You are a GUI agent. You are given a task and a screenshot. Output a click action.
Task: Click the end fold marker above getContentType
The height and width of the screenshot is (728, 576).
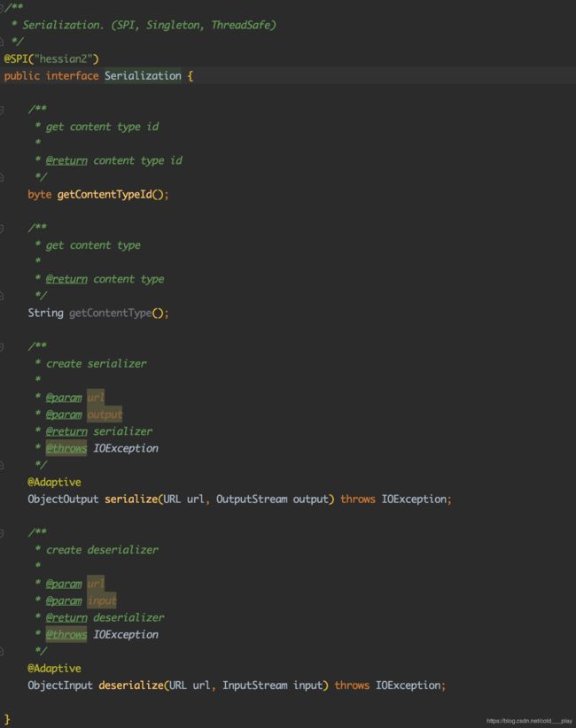point(3,296)
